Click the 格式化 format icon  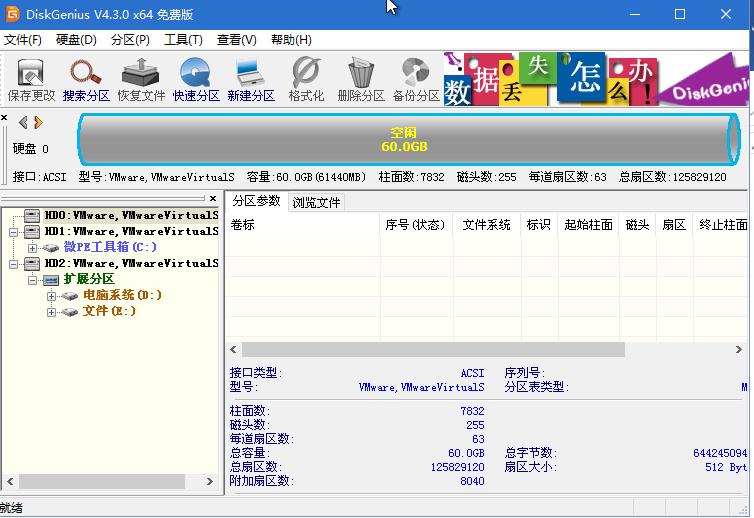point(306,80)
